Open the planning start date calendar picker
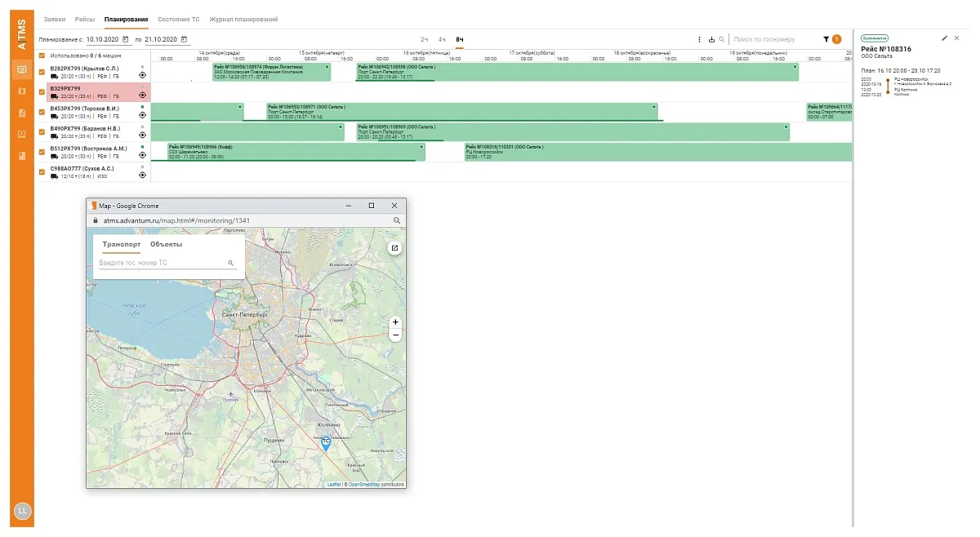 point(126,39)
